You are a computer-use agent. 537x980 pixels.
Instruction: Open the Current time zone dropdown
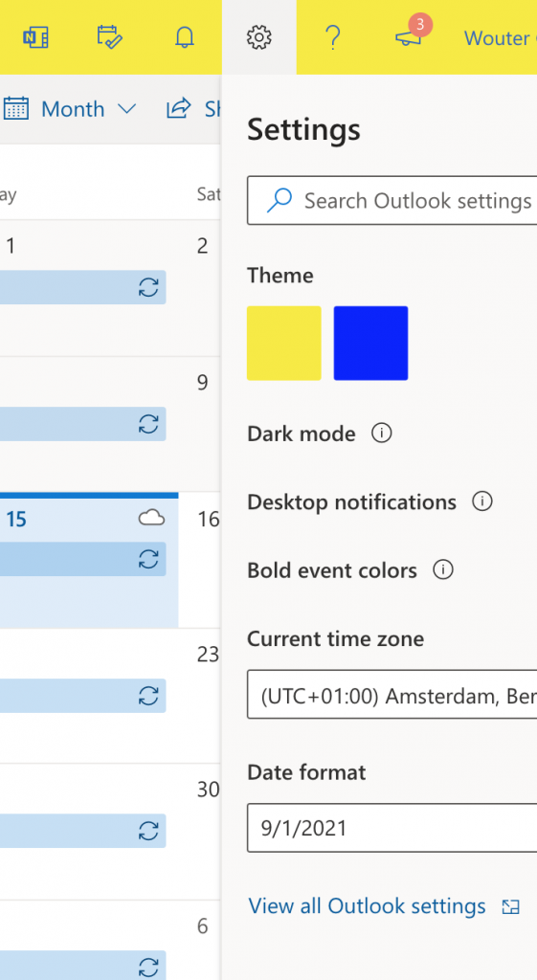[392, 695]
